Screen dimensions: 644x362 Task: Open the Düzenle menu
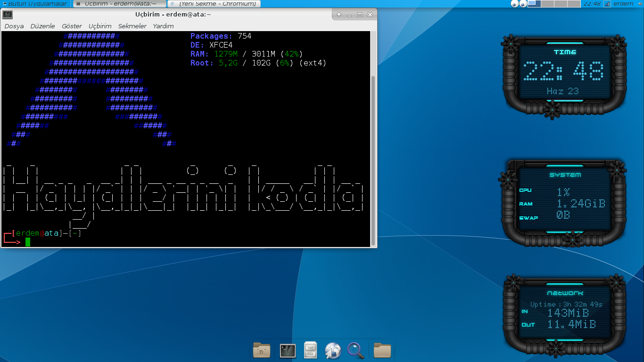(42, 26)
